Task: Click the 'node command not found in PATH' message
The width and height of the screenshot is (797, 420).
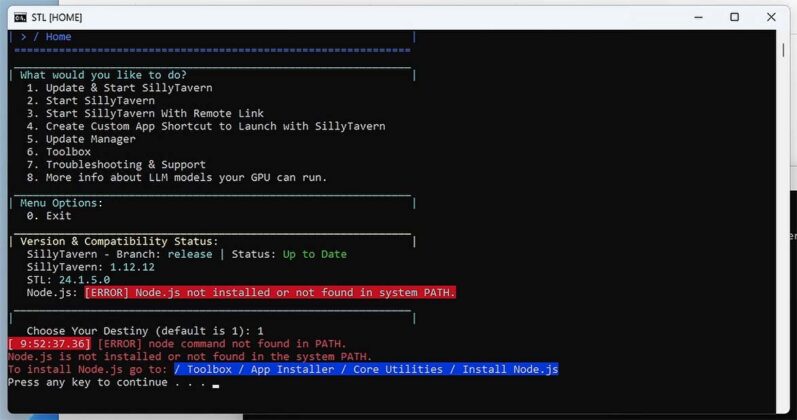Action: 247,344
